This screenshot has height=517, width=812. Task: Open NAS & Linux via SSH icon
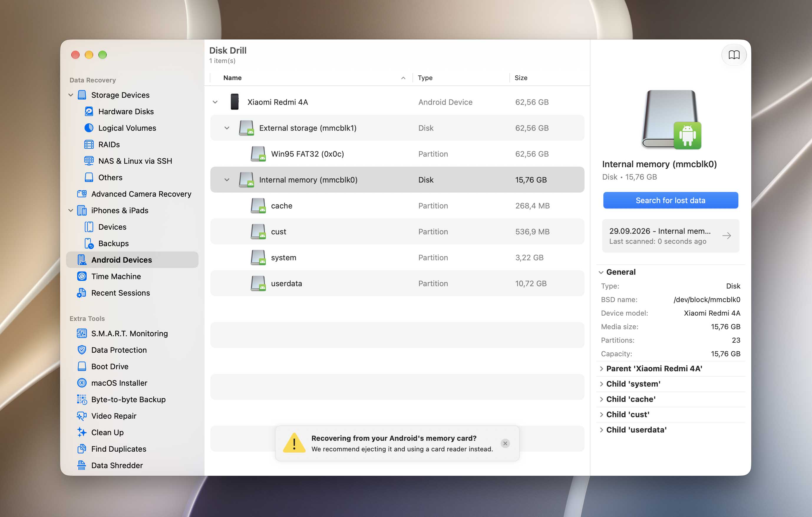89,161
